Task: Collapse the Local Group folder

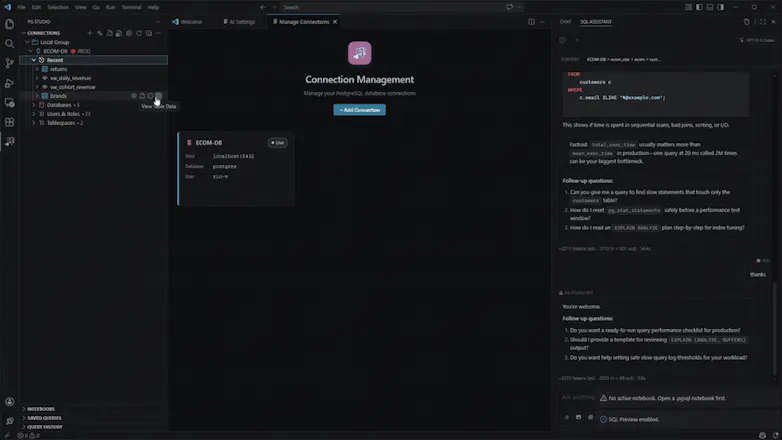Action: click(27, 42)
